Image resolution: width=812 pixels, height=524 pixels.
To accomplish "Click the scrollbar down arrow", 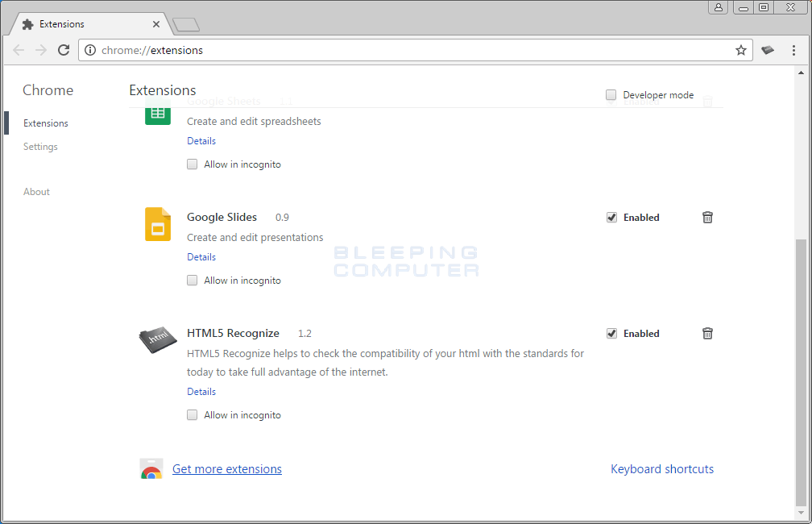I will (801, 513).
